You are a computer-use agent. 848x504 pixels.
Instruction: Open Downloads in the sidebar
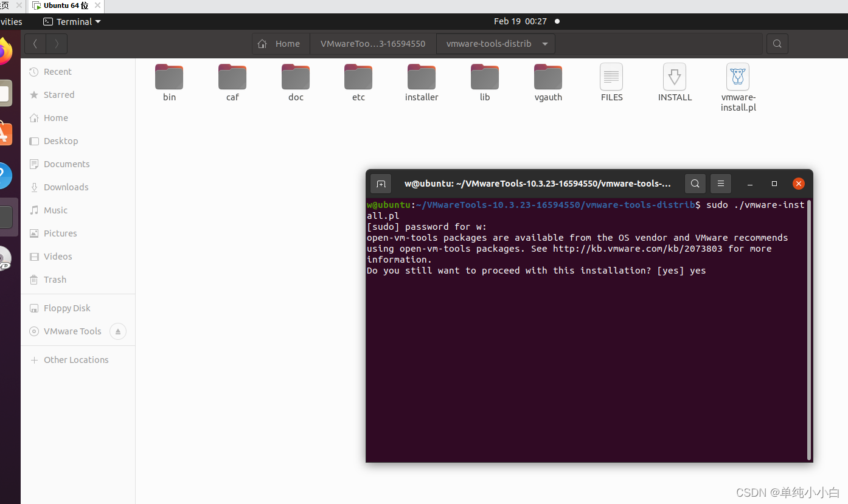pos(78,187)
